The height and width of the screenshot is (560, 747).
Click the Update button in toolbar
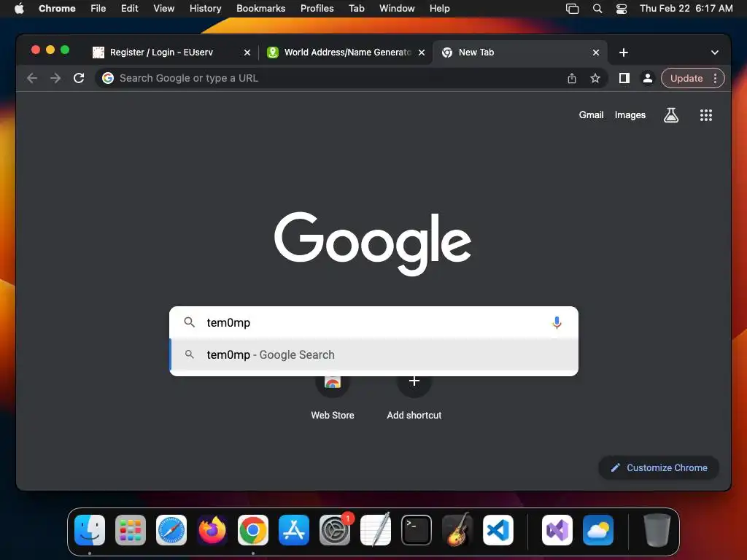[686, 78]
